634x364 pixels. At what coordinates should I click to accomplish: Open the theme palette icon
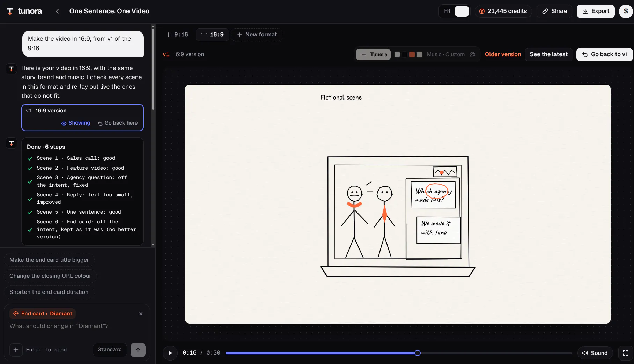pyautogui.click(x=472, y=54)
